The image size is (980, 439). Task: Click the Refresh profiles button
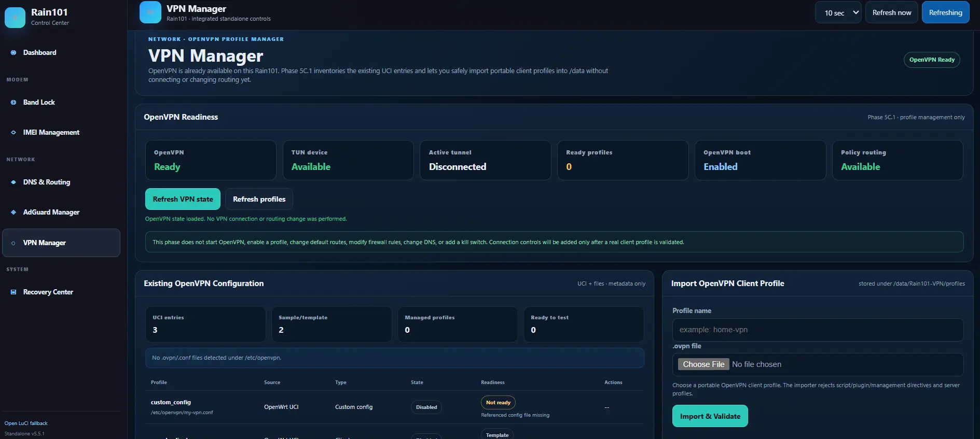pyautogui.click(x=259, y=199)
